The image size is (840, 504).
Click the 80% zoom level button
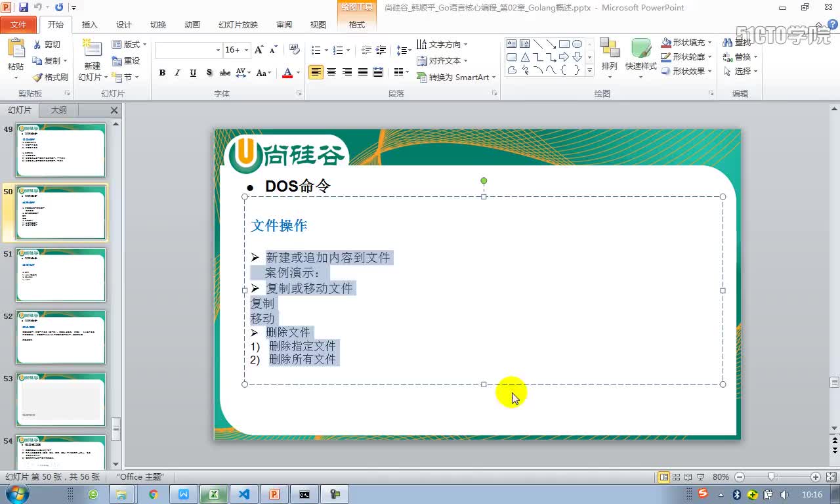pyautogui.click(x=721, y=477)
